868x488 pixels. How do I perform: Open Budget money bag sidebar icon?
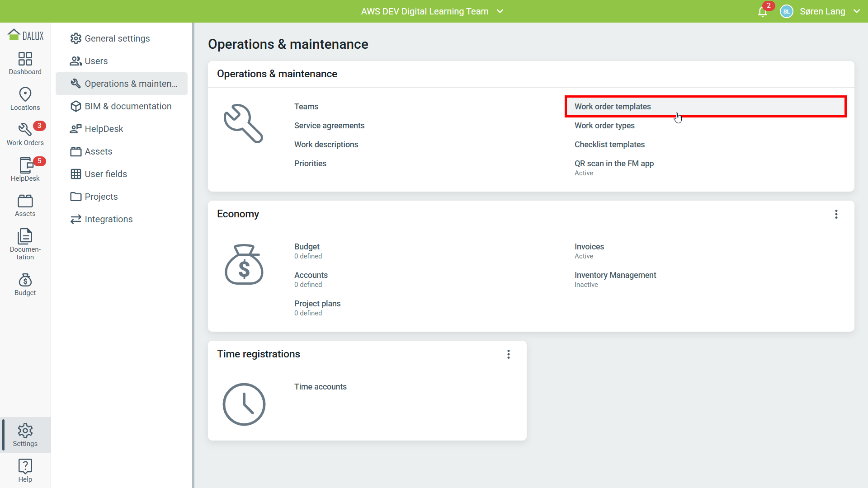(25, 285)
